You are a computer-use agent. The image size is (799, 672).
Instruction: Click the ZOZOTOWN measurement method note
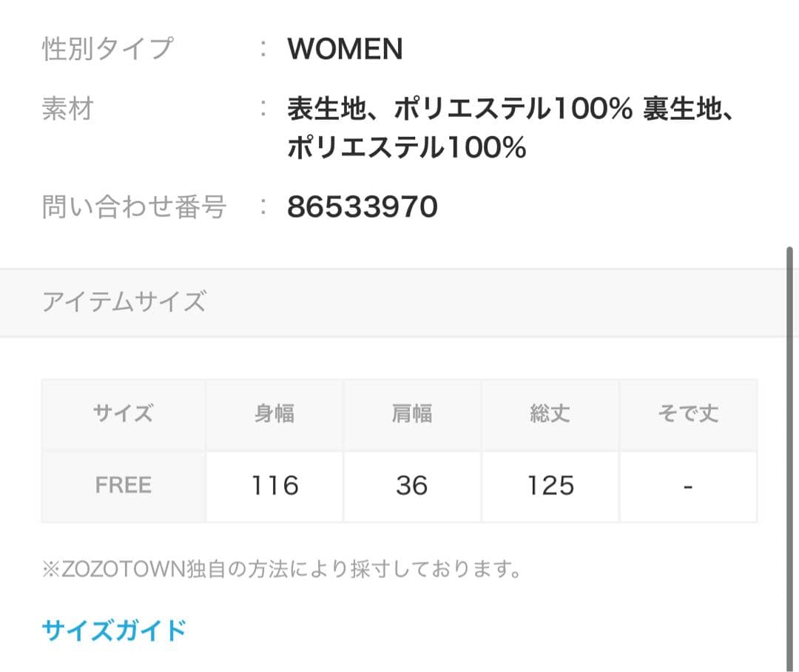[283, 571]
